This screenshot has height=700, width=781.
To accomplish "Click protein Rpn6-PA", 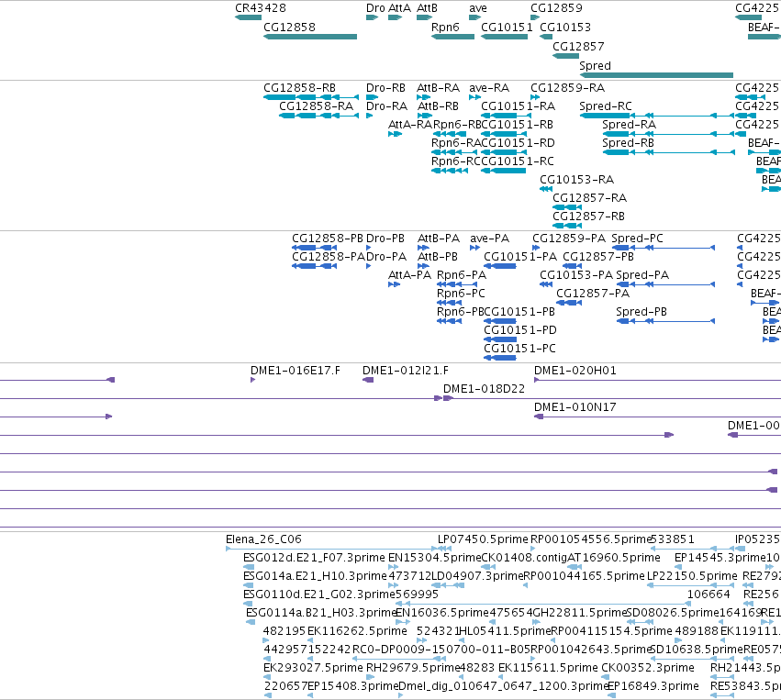I will tap(457, 284).
